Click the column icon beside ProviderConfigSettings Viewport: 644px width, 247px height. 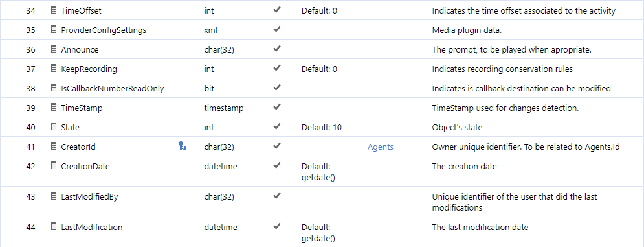[53, 30]
